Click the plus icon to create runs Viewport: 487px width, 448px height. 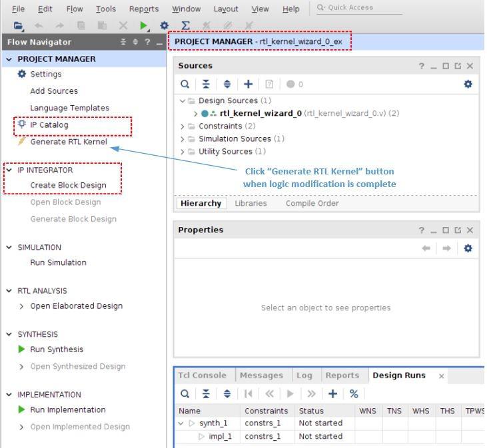click(x=333, y=394)
